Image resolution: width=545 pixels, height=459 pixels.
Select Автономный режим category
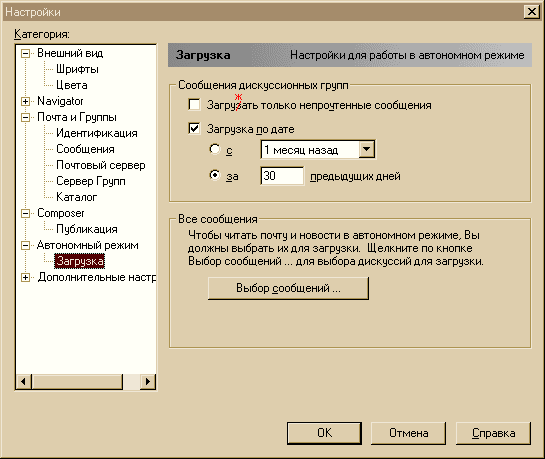[88, 245]
